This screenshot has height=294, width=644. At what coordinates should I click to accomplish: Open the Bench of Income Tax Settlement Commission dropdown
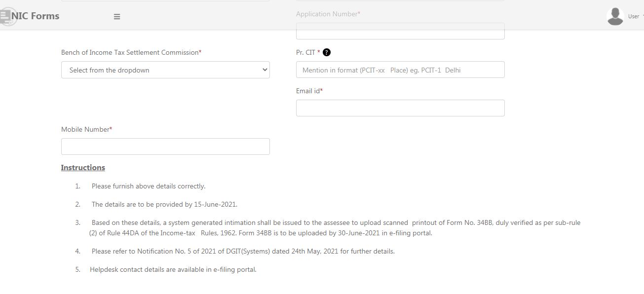165,70
